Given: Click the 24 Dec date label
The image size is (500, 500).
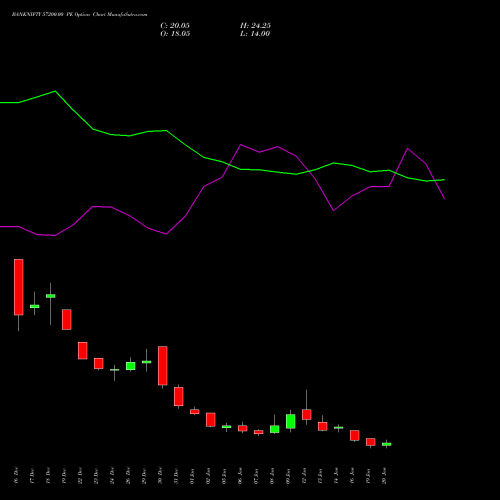Looking at the screenshot, I should tap(112, 475).
